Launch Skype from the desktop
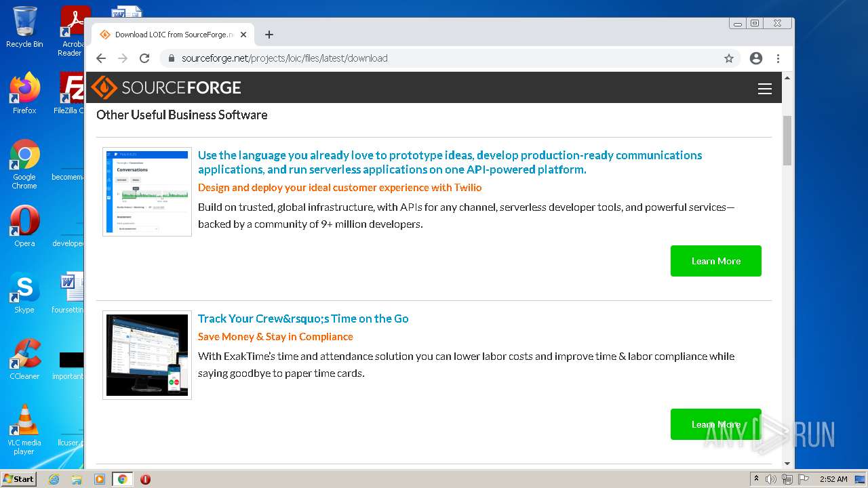 24,293
